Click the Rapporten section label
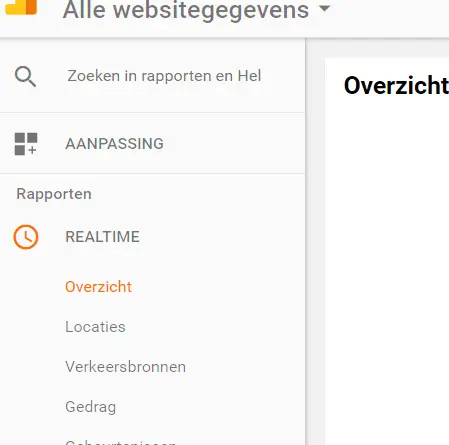 tap(54, 194)
